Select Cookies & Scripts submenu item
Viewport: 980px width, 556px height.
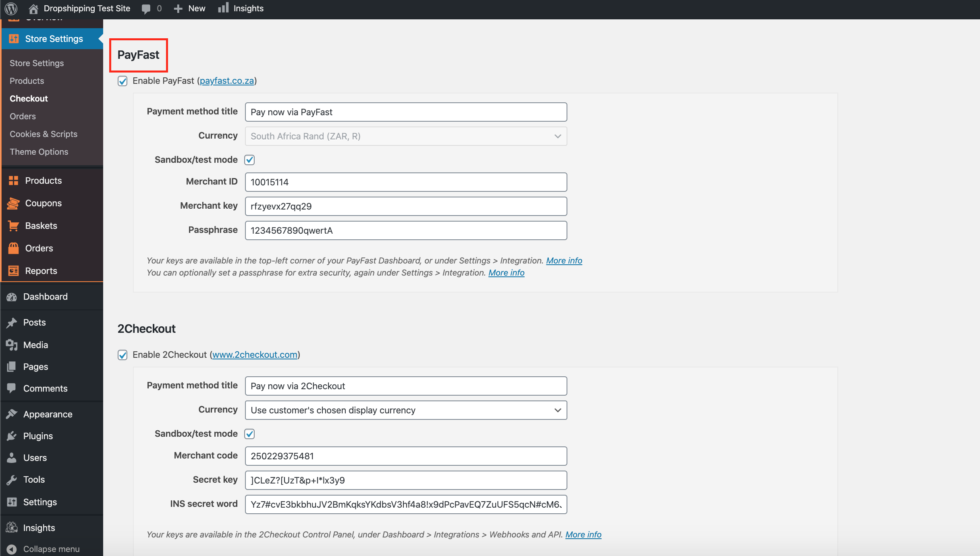(44, 134)
